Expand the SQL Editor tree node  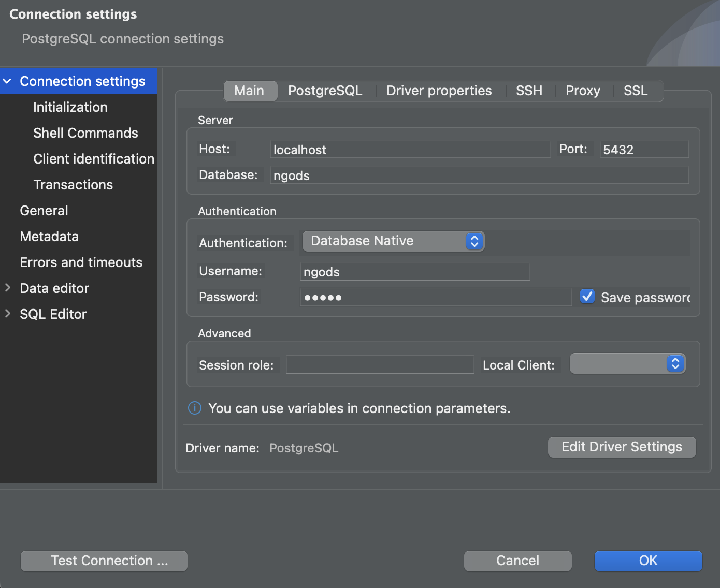(x=7, y=314)
